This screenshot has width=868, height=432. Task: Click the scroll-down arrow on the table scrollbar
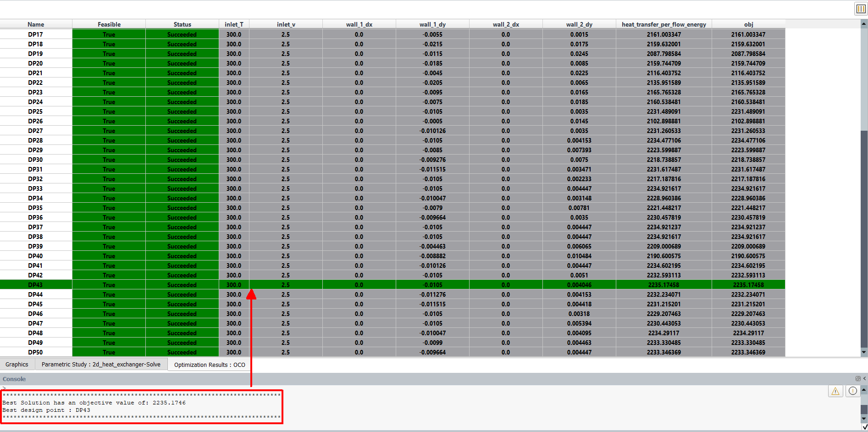pos(863,353)
